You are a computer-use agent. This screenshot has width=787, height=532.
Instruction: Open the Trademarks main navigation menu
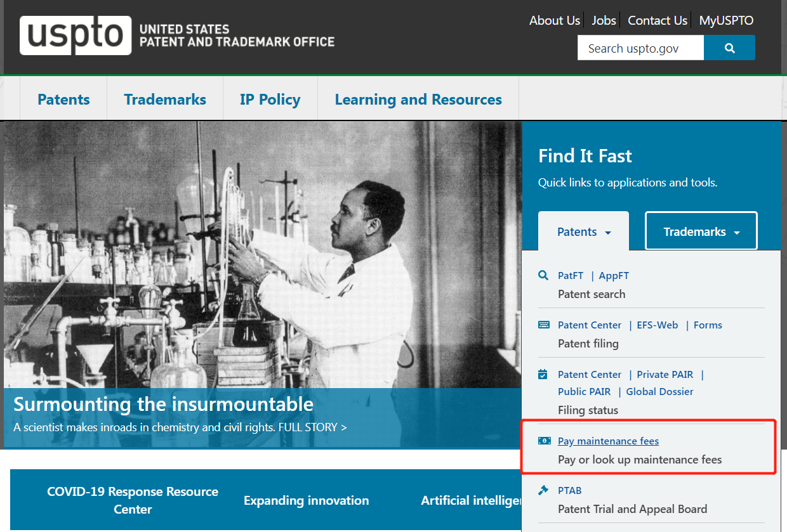coord(165,100)
